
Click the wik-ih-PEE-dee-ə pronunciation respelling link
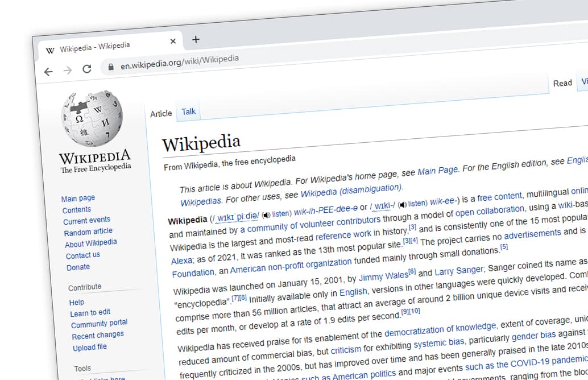point(325,210)
